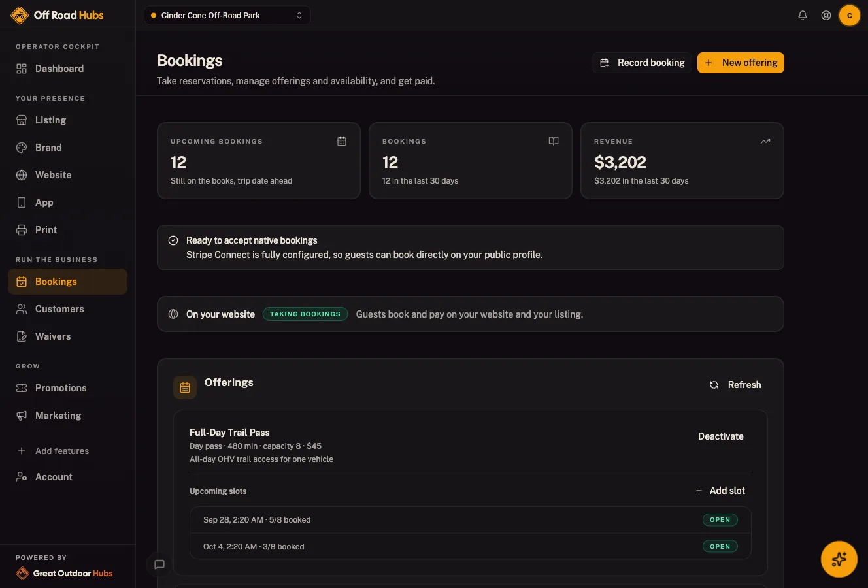This screenshot has width=868, height=588.
Task: Open the Cinder Cone Off-Road Park selector
Action: coord(227,15)
